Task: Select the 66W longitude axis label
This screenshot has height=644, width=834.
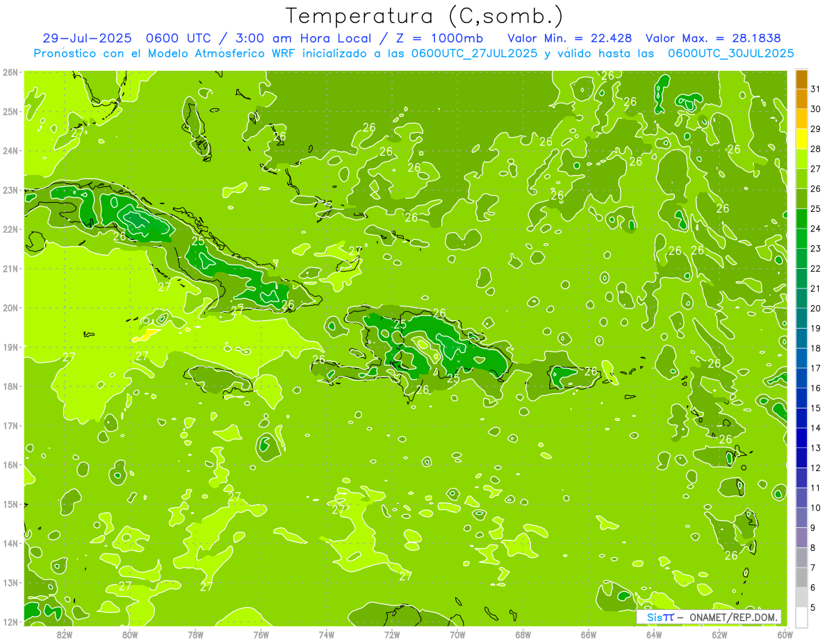Action: 589,634
